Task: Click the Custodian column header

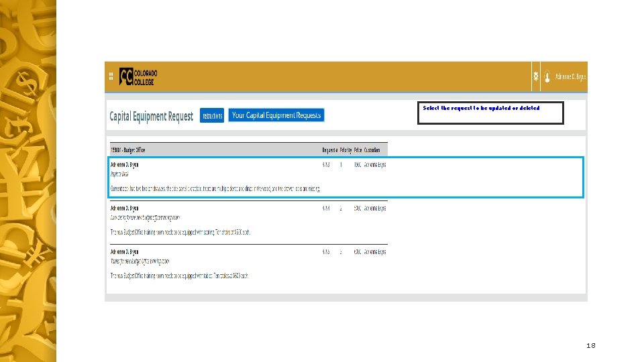Action: 372,150
